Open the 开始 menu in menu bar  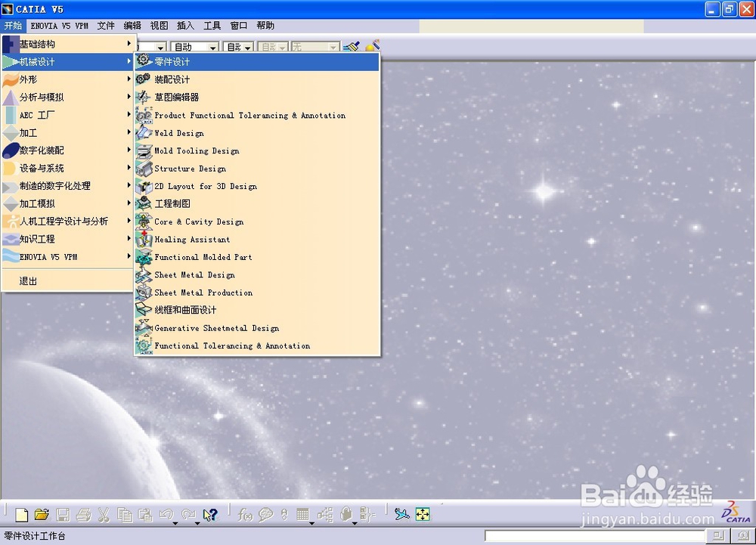[13, 26]
